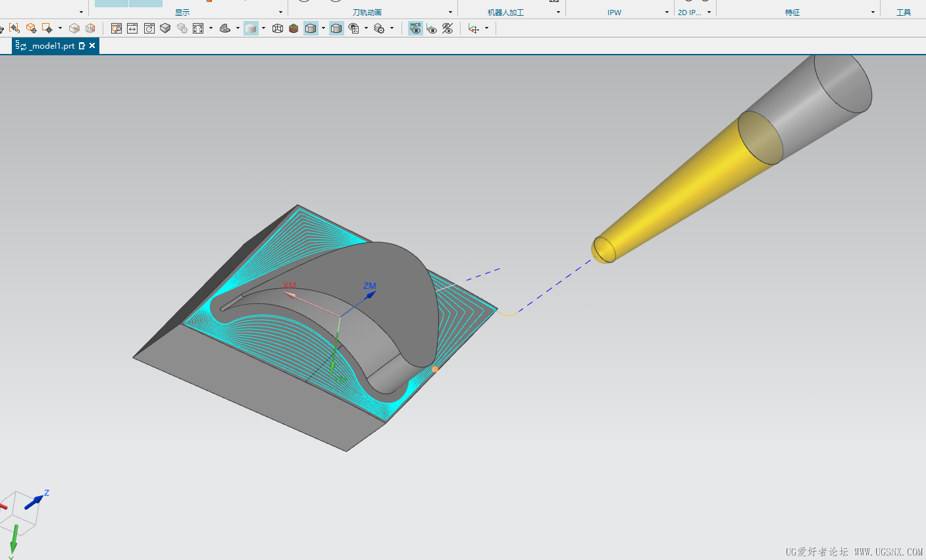
Task: Open the dropdown next to the fit view icon
Action: (211, 28)
